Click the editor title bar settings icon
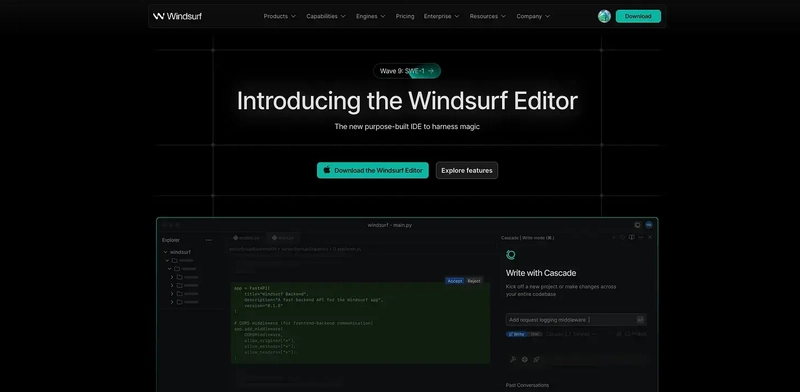800x392 pixels. 637,225
